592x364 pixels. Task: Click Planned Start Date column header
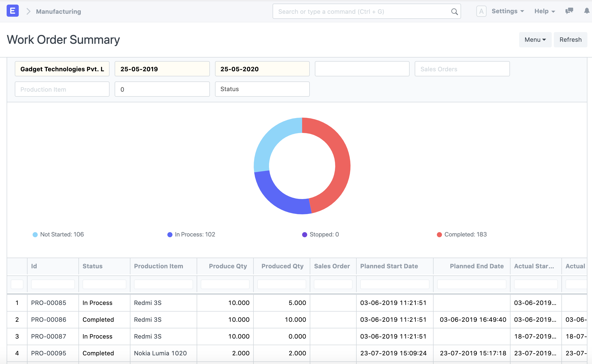click(x=395, y=266)
